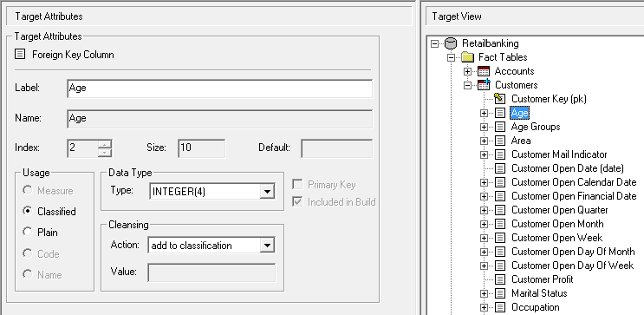Select Marital Status in the tree
644x315 pixels.
click(x=539, y=293)
